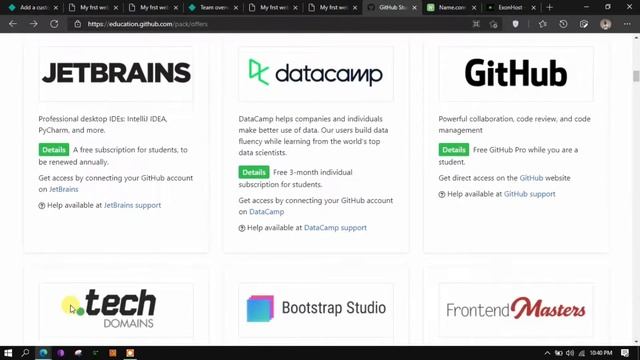Open the notification center icon
The image size is (640, 360).
(625, 353)
